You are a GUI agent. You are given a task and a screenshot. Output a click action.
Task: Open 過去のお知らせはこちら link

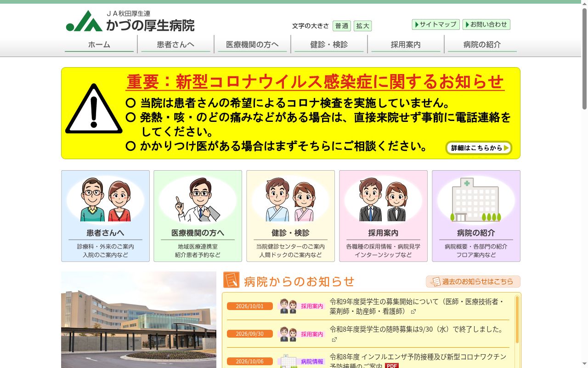pyautogui.click(x=473, y=282)
